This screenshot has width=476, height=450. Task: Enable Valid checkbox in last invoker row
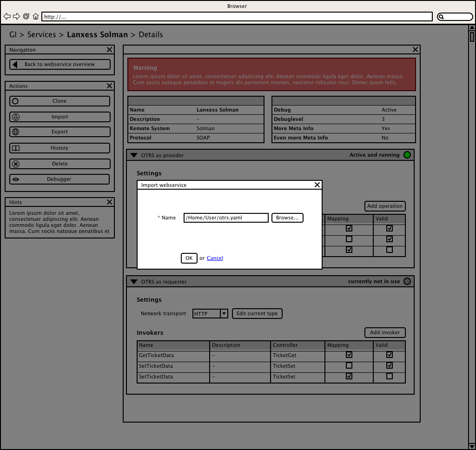pyautogui.click(x=390, y=376)
